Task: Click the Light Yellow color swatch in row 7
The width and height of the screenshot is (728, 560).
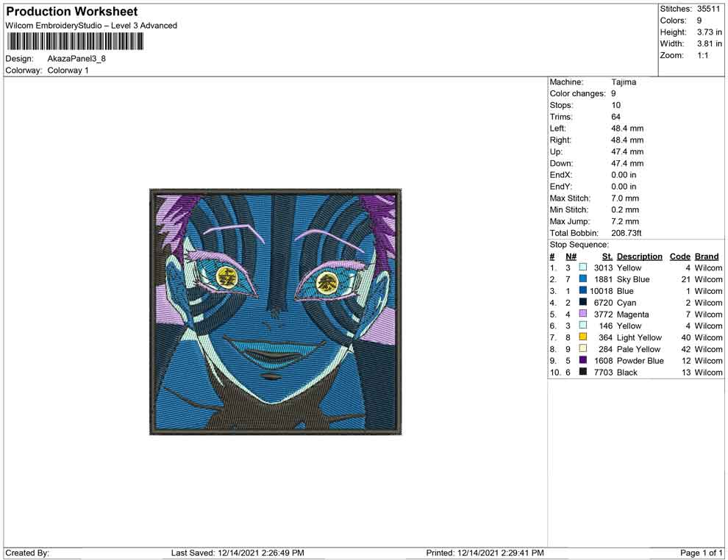Action: [x=582, y=337]
